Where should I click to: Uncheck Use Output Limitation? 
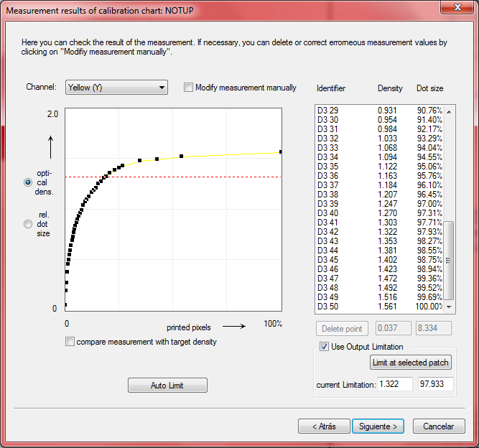pyautogui.click(x=324, y=347)
